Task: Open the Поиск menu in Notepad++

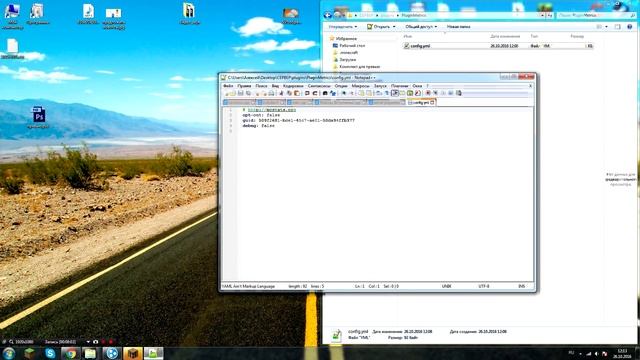Action: tap(261, 86)
